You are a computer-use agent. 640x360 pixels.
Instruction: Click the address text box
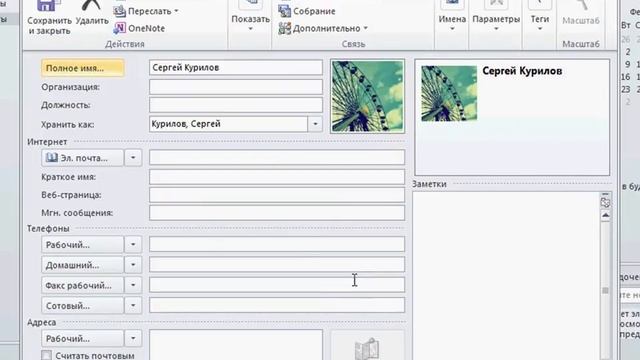[x=236, y=345]
